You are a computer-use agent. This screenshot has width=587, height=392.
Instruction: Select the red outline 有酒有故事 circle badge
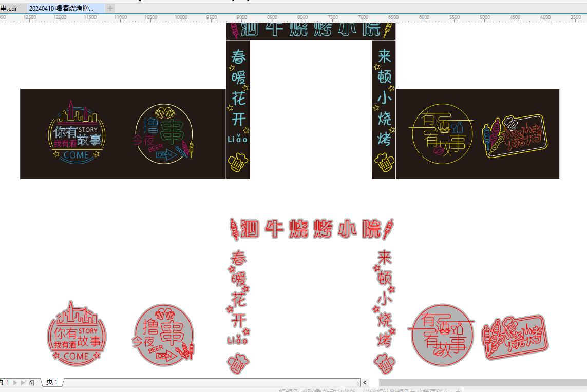(x=442, y=335)
